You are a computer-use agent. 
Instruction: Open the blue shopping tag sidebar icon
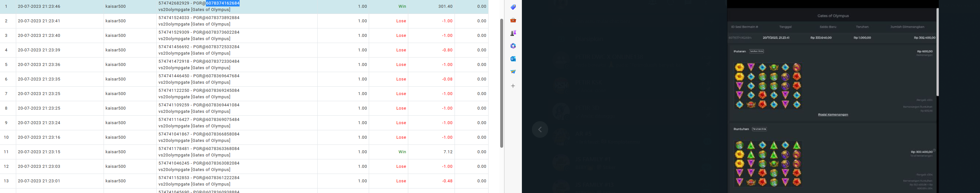[513, 7]
